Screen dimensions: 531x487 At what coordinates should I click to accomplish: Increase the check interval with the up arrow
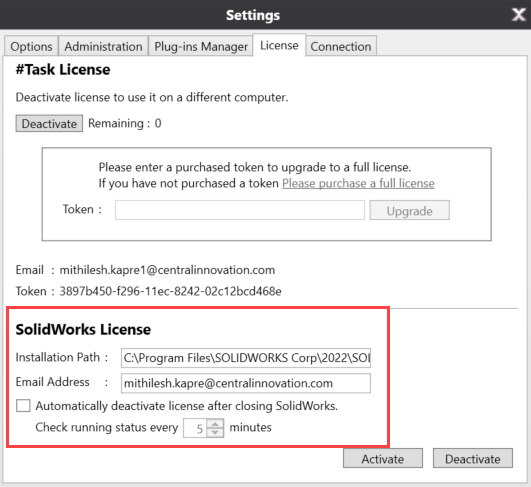(215, 423)
